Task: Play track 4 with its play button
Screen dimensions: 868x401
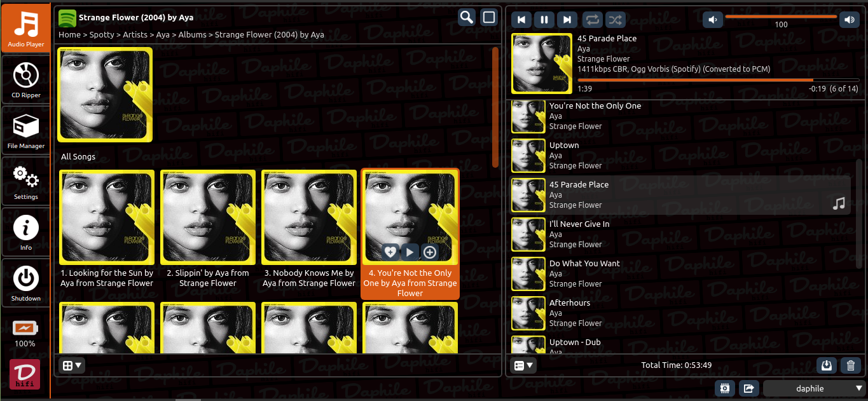Action: [x=410, y=252]
